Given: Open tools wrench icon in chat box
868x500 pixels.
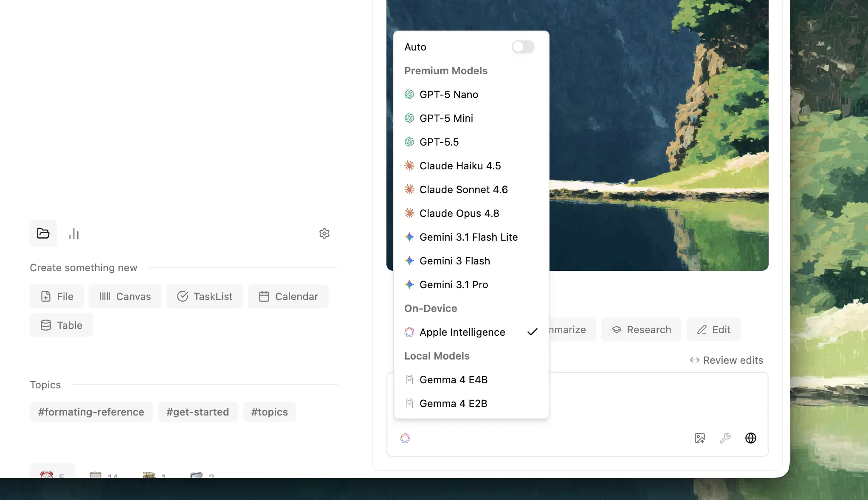Looking at the screenshot, I should [725, 438].
